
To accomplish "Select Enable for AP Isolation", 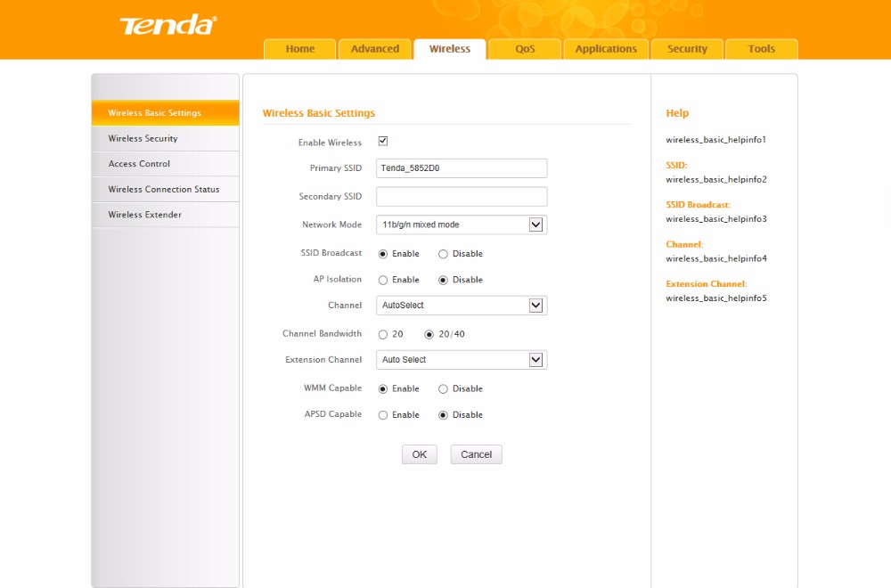I will pyautogui.click(x=383, y=280).
